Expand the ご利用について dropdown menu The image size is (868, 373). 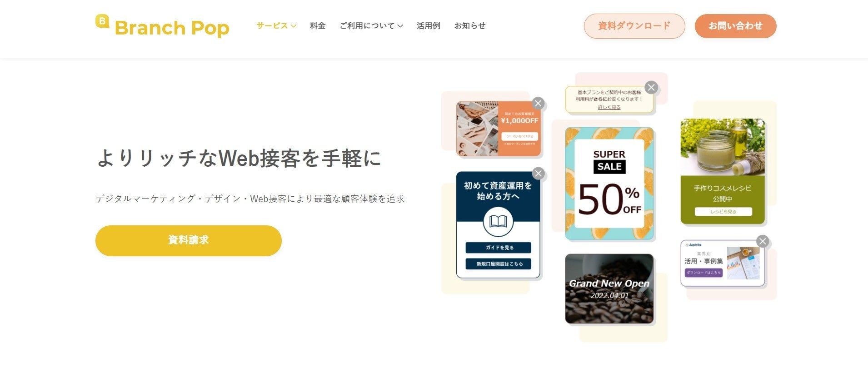click(371, 26)
